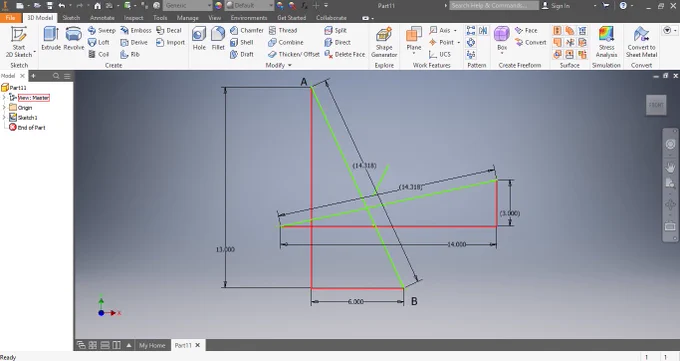Open the Start 2D Sketch dropdown arrow
680x361 pixels.
click(x=35, y=53)
